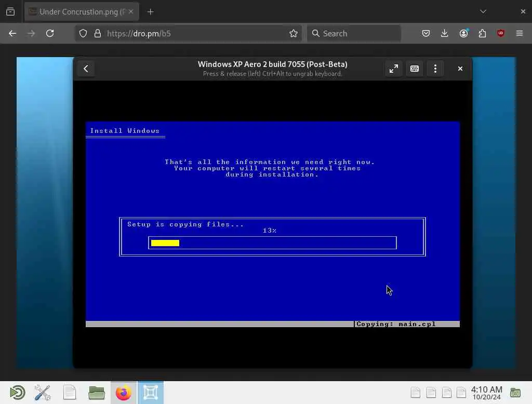Click the Search field
532x404 pixels.
point(354,33)
